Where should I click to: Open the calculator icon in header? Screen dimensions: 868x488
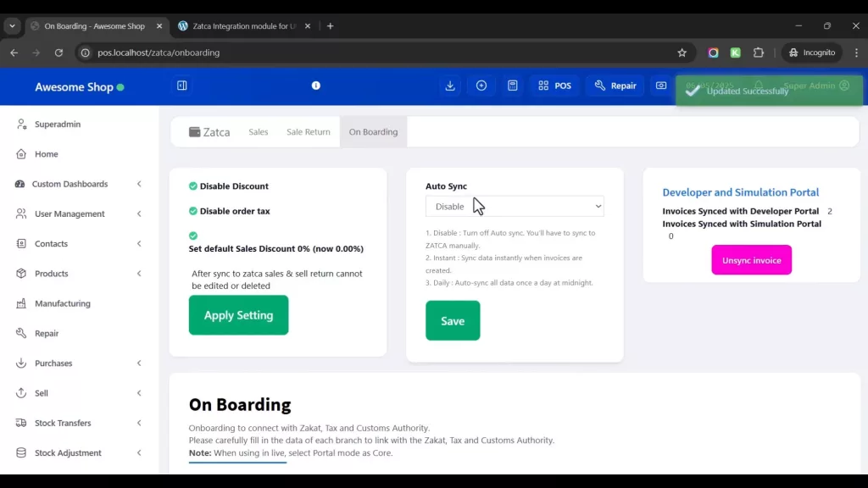(x=513, y=86)
